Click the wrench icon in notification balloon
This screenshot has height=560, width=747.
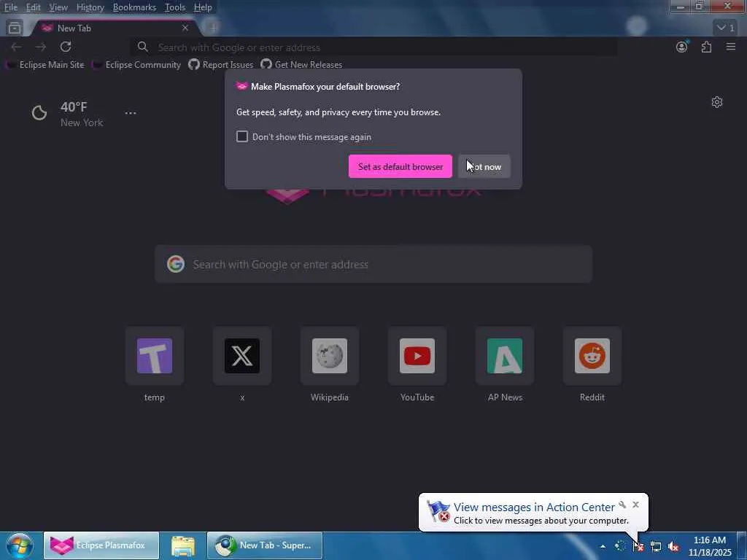[622, 505]
